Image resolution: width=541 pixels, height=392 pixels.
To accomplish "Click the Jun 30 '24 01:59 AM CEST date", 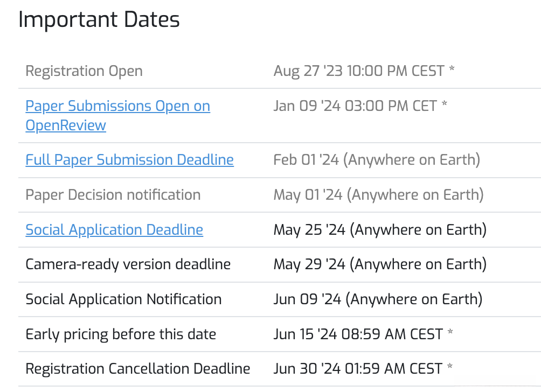I will coord(358,369).
